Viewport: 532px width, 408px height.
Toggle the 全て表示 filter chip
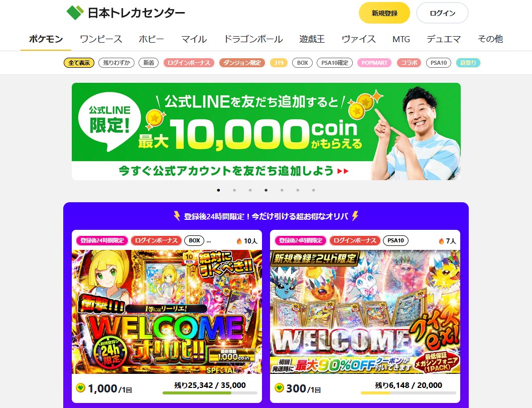[x=79, y=63]
